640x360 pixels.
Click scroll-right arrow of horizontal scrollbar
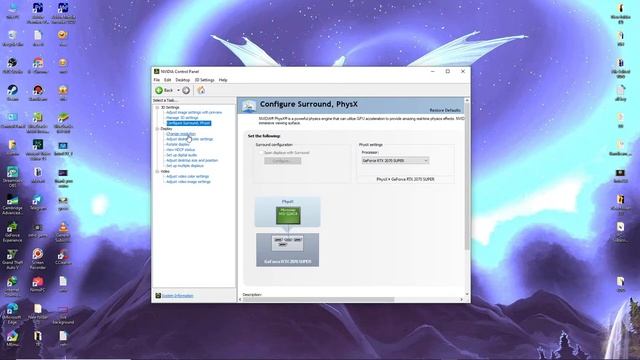(462, 300)
